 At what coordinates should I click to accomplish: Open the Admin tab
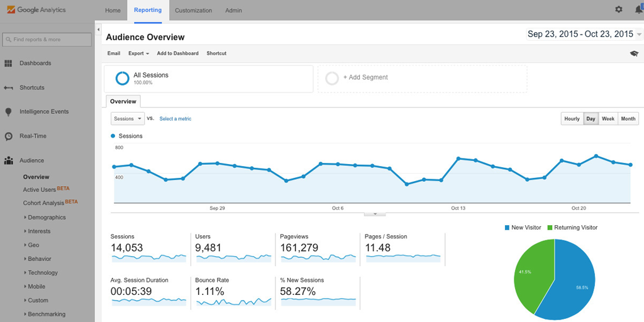(x=233, y=11)
